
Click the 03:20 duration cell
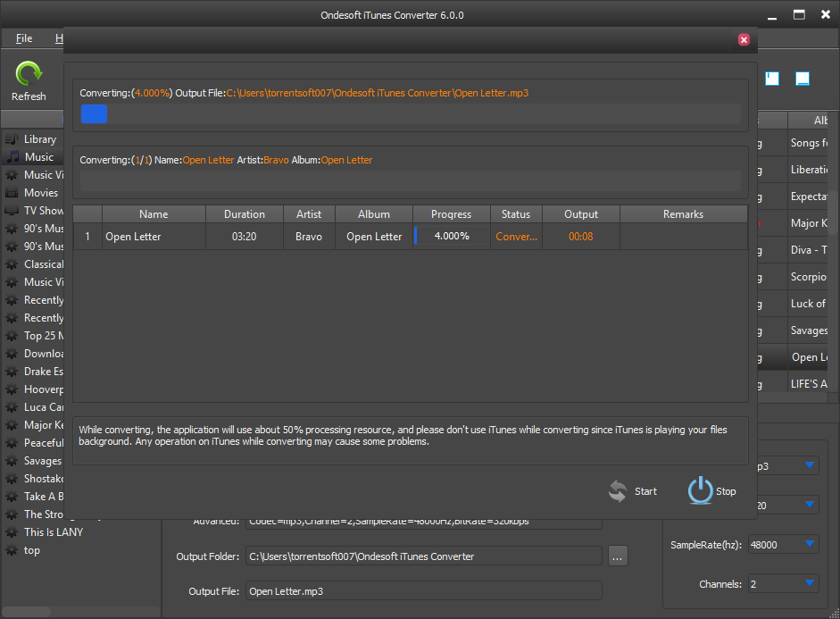click(x=245, y=237)
